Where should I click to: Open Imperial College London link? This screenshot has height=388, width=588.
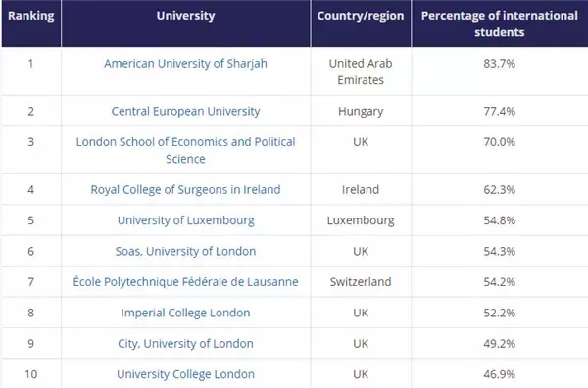pos(185,313)
